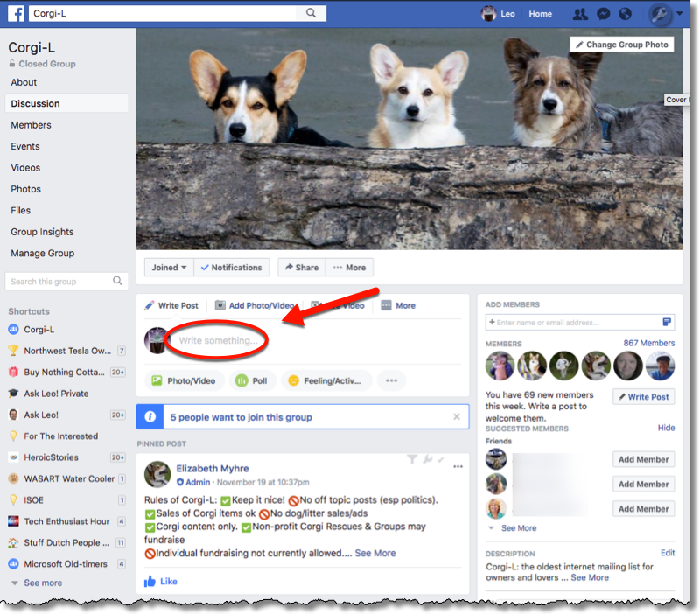This screenshot has width=700, height=614.
Task: Click the search magnifier in top bar
Action: (311, 13)
